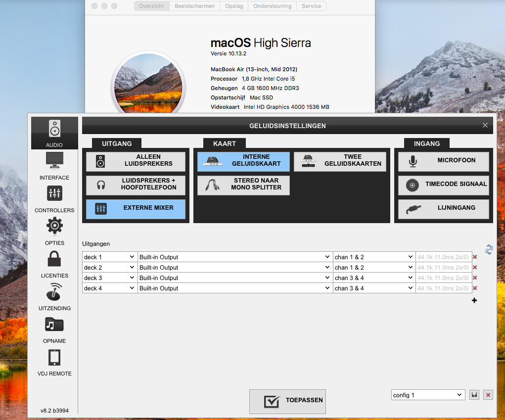Viewport: 505px width, 420px height.
Task: Click the Uitgang section header
Action: click(x=117, y=143)
